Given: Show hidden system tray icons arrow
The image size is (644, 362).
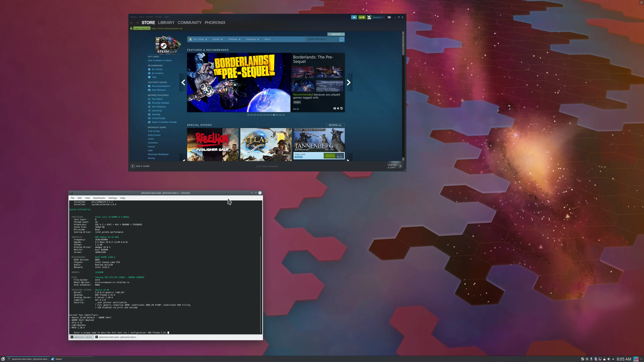Looking at the screenshot, I should click(613, 359).
